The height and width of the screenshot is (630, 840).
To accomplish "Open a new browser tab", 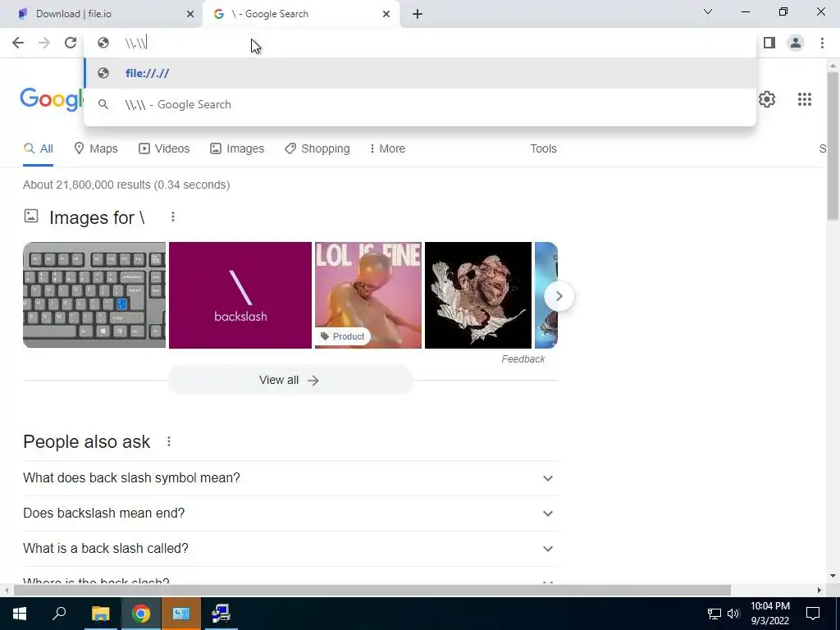I will pos(418,15).
